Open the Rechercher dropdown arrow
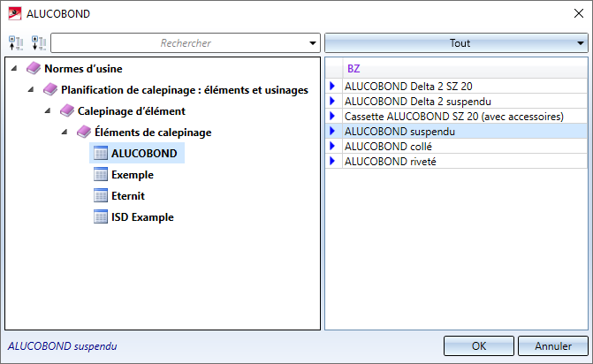The width and height of the screenshot is (593, 364). (x=313, y=43)
